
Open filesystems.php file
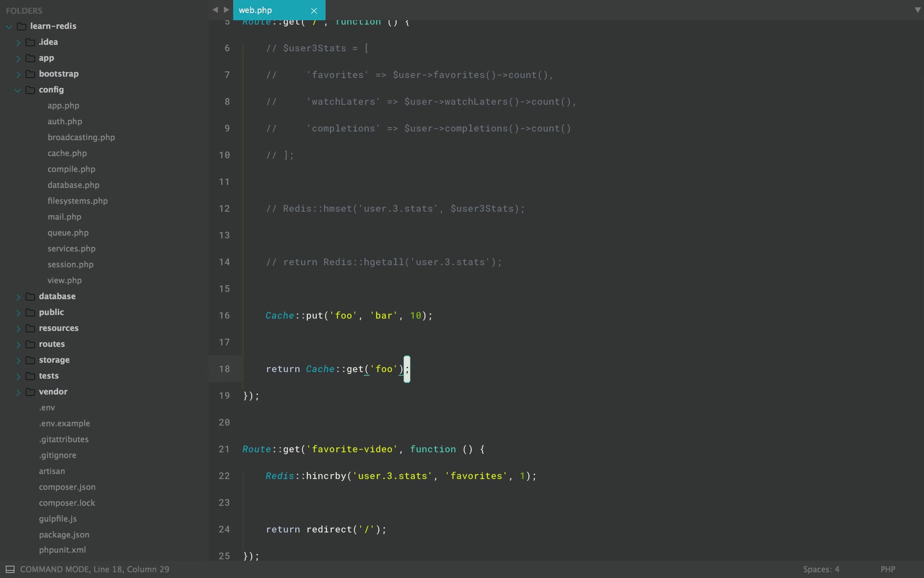tap(78, 201)
